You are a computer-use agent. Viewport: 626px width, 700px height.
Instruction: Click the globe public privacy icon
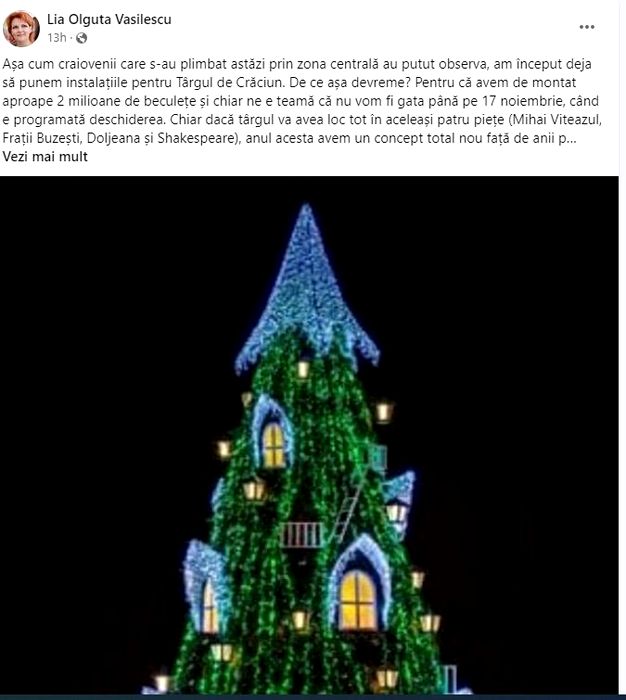[x=81, y=38]
